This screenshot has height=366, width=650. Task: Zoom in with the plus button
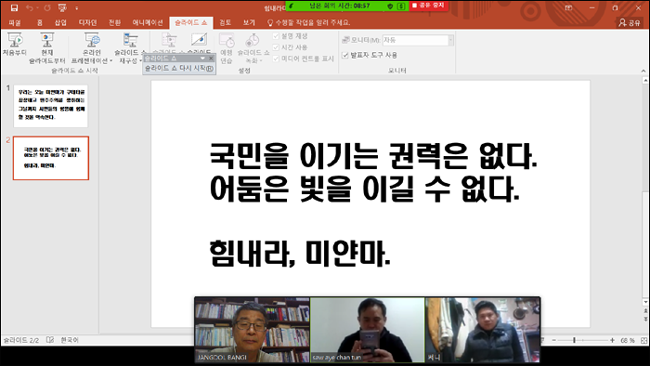tap(612, 340)
